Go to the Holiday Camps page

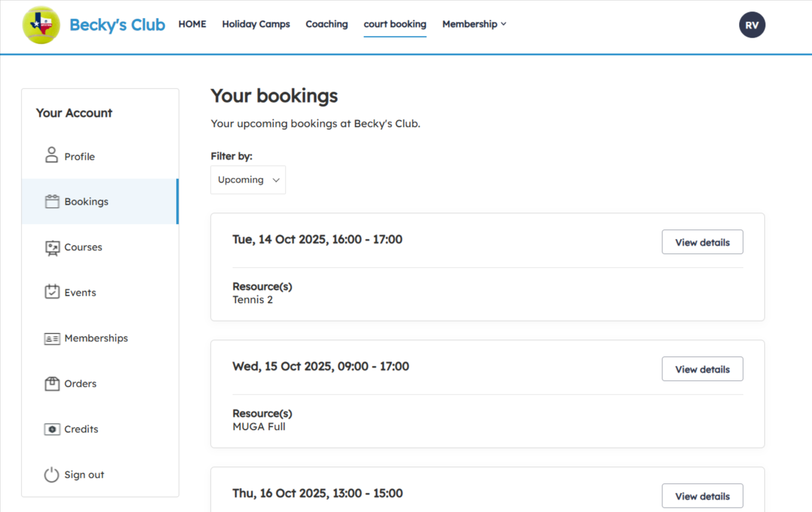tap(256, 24)
